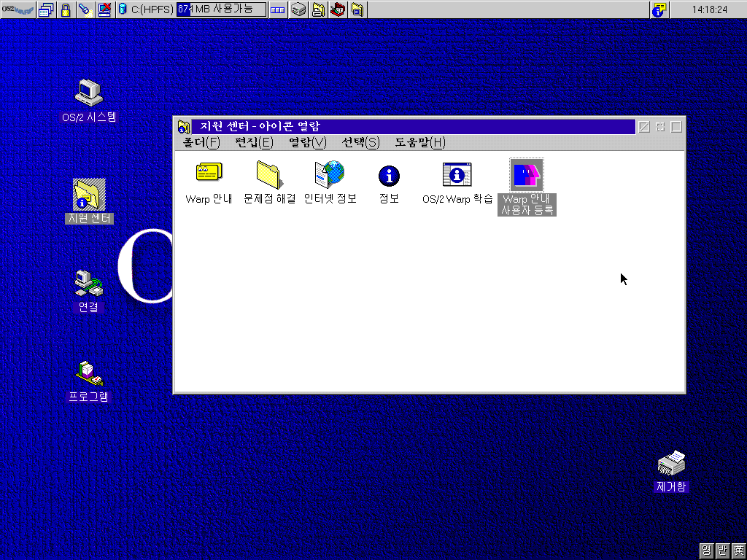Select the Warp 안내 icon in folder

click(x=209, y=183)
